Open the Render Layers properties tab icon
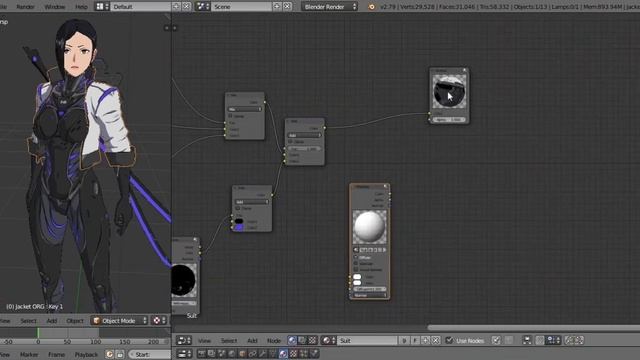 click(x=212, y=353)
